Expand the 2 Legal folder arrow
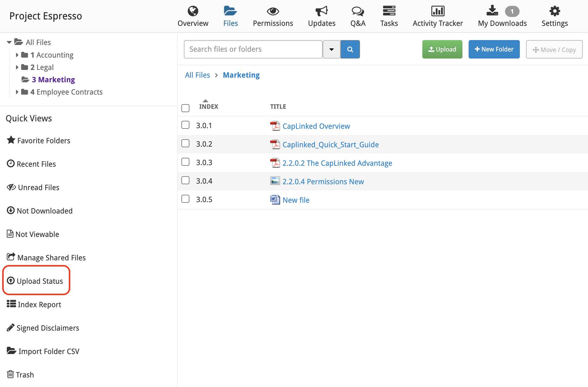 tap(17, 67)
